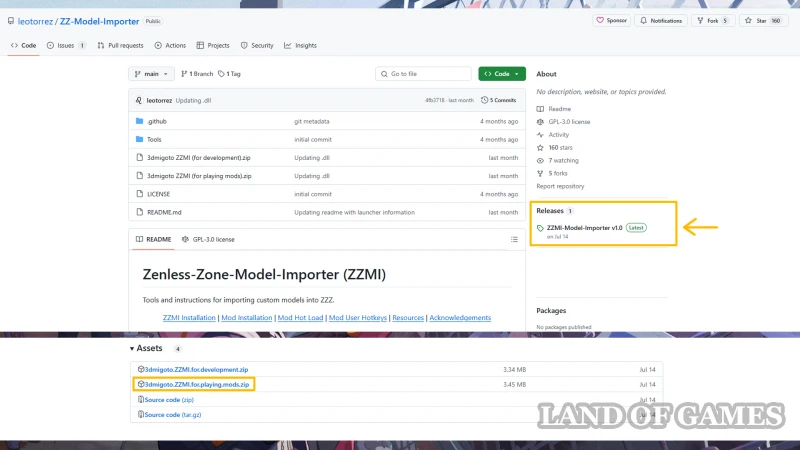Switch to the Code tab

pyautogui.click(x=23, y=45)
